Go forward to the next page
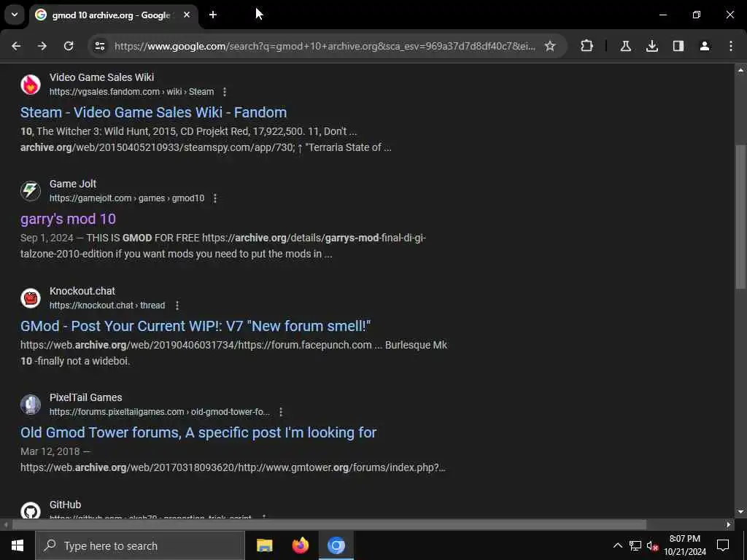The height and width of the screenshot is (560, 747). [x=42, y=46]
